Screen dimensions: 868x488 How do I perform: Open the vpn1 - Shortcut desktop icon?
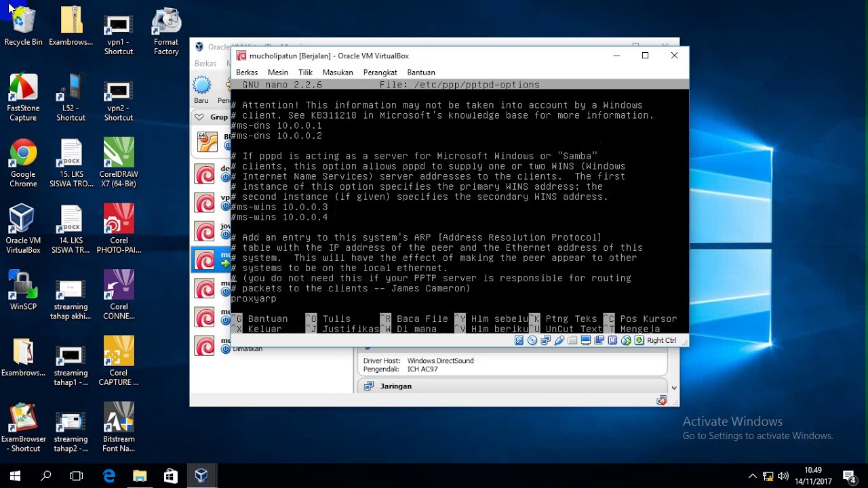click(119, 33)
